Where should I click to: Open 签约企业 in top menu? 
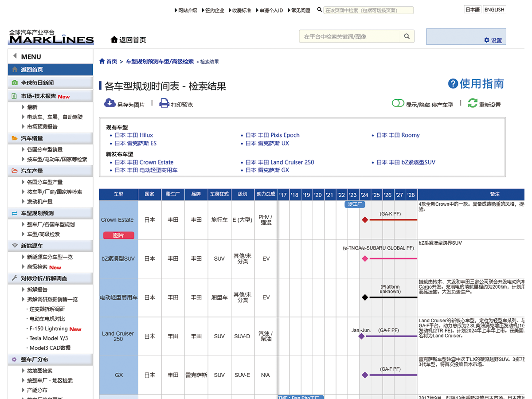point(213,10)
